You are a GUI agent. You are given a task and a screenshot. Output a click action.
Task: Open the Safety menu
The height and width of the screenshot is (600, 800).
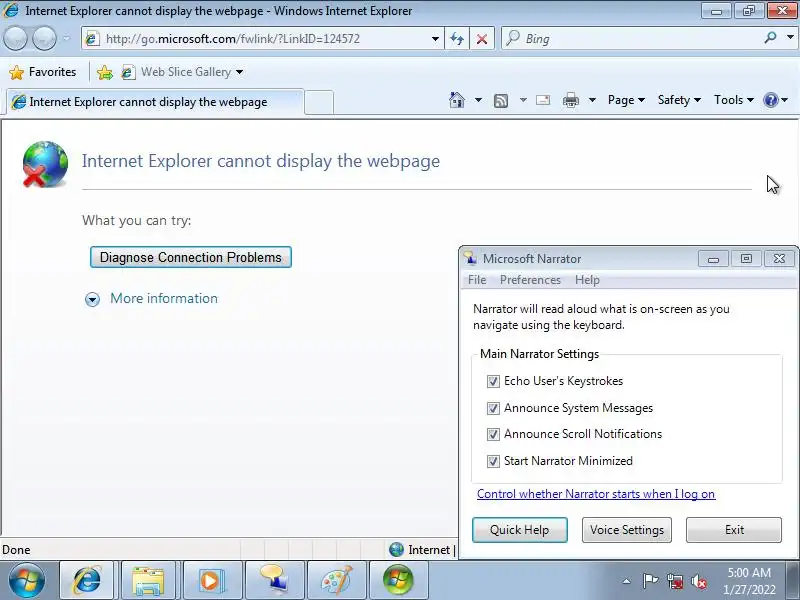[679, 100]
